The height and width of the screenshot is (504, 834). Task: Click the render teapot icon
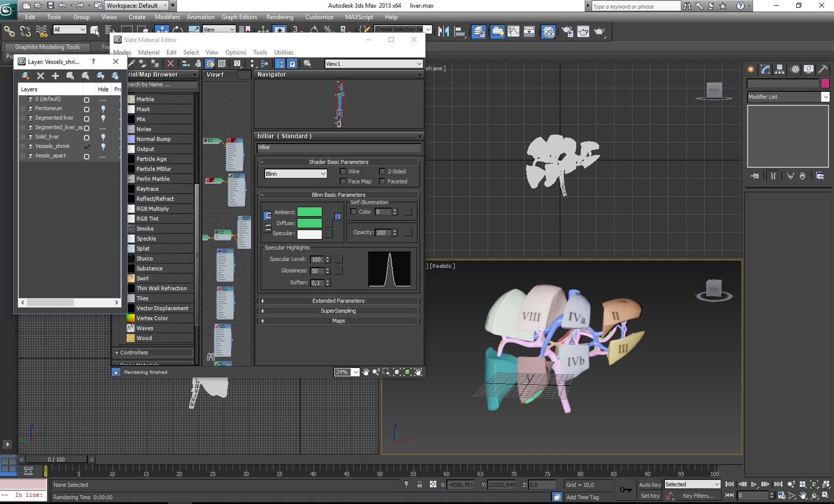[599, 31]
